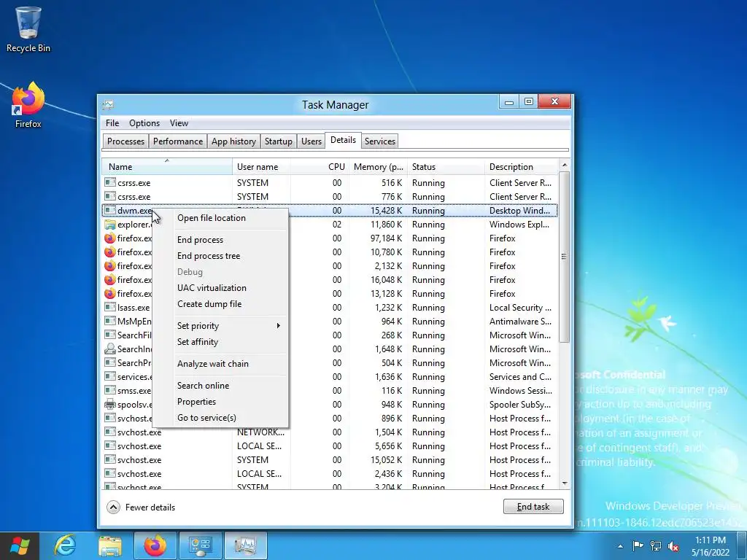The width and height of the screenshot is (747, 560).
Task: Switch to the Users tab
Action: (311, 141)
